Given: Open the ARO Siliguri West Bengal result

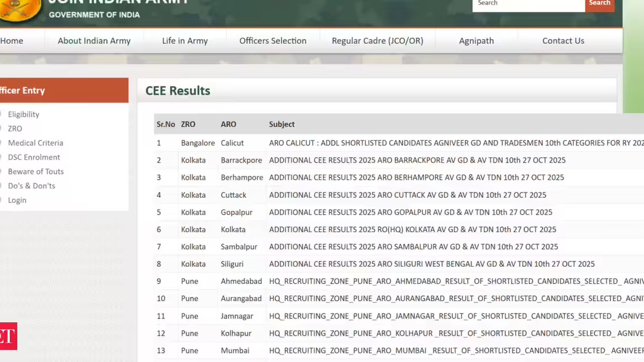Looking at the screenshot, I should tap(432, 264).
